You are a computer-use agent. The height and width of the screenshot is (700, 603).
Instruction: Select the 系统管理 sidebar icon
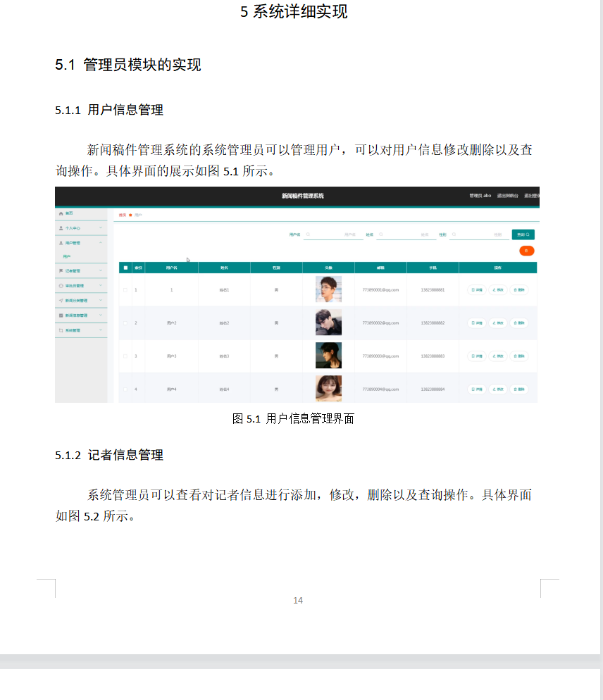pyautogui.click(x=61, y=330)
